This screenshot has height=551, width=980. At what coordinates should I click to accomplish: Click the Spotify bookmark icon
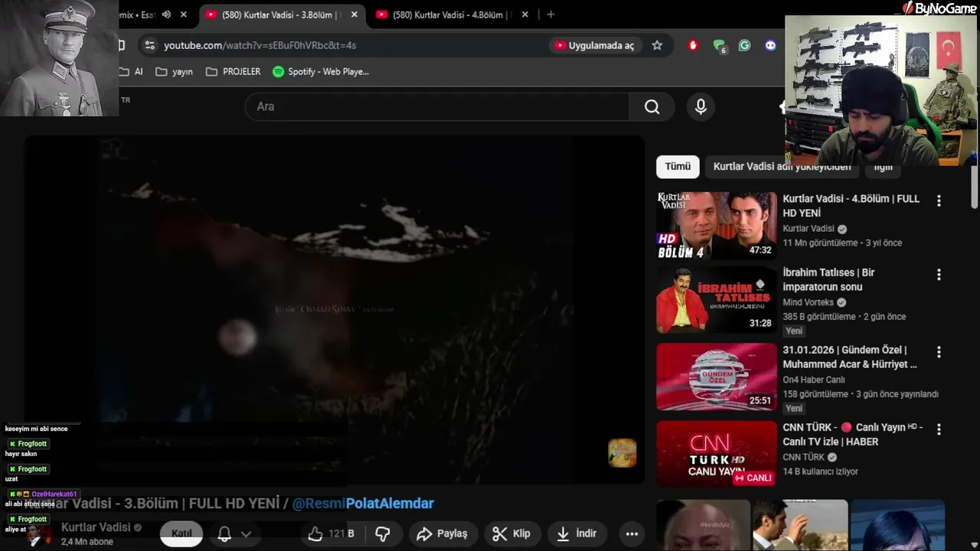(279, 71)
